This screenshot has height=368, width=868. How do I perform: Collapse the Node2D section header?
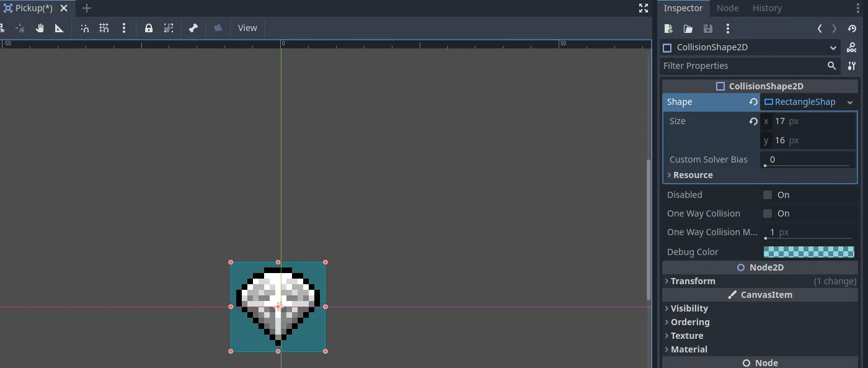click(760, 267)
